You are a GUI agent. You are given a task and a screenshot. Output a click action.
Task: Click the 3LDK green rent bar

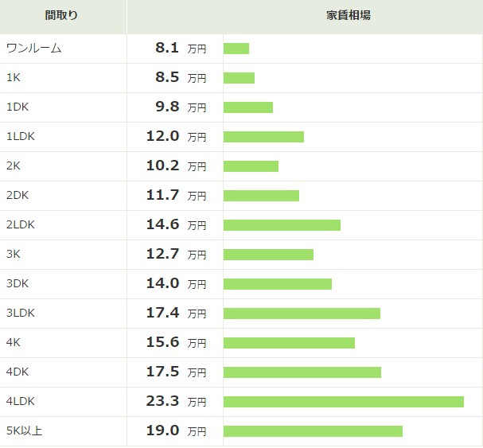tap(302, 314)
